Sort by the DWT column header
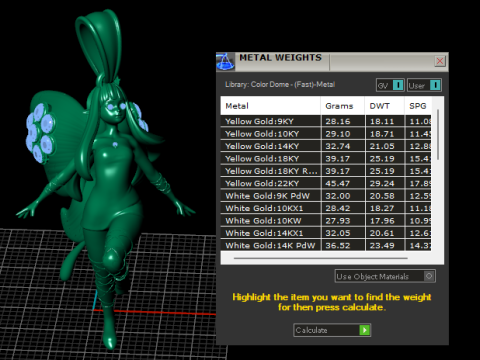The image size is (480, 360). click(385, 106)
